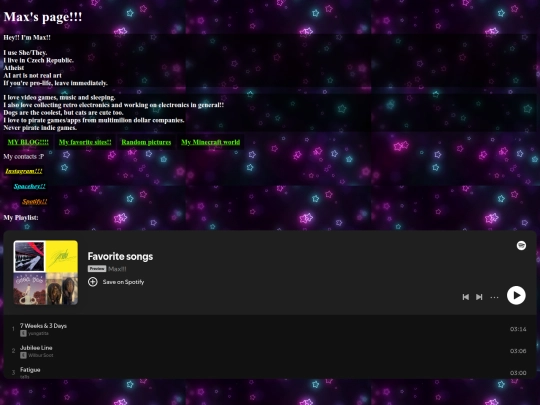Open the Favorite songs playlist title
This screenshot has height=405, width=540.
[x=120, y=256]
